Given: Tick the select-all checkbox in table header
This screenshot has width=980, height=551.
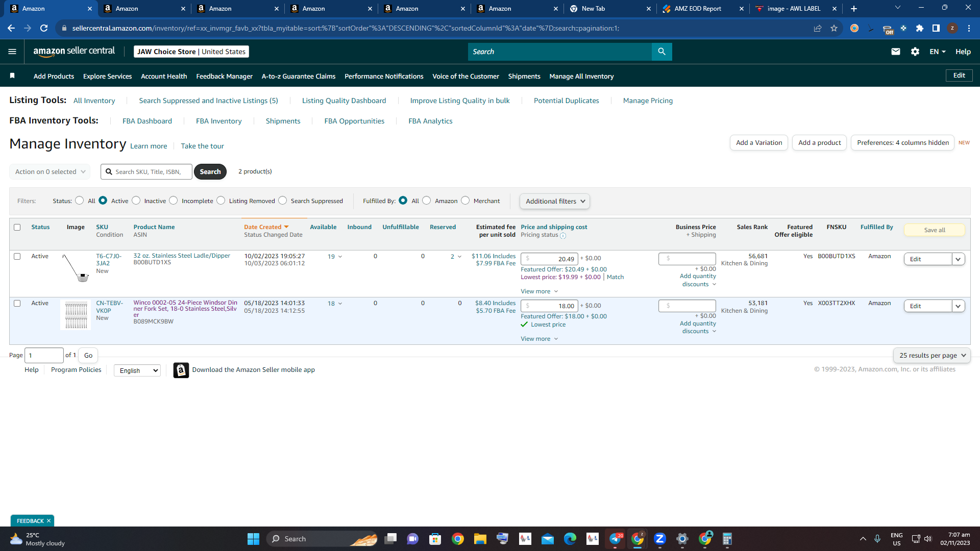Looking at the screenshot, I should tap(17, 228).
